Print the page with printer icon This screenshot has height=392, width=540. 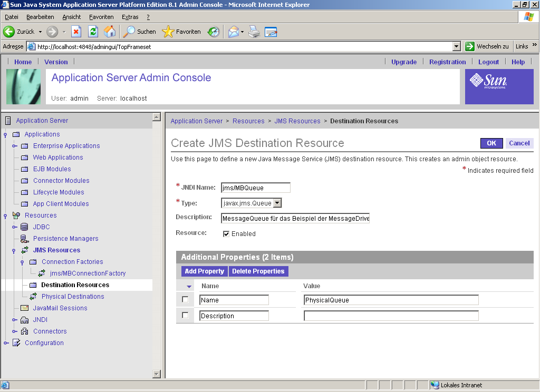coord(254,32)
